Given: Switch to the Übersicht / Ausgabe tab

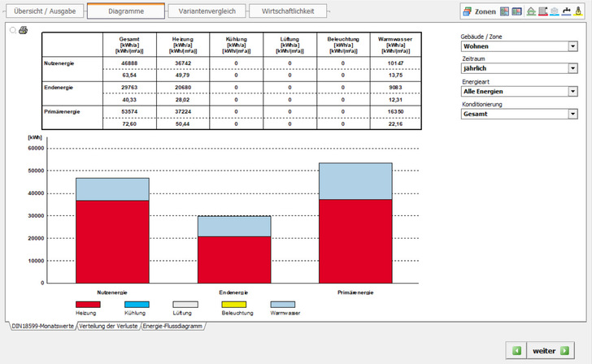Looking at the screenshot, I should 45,11.
